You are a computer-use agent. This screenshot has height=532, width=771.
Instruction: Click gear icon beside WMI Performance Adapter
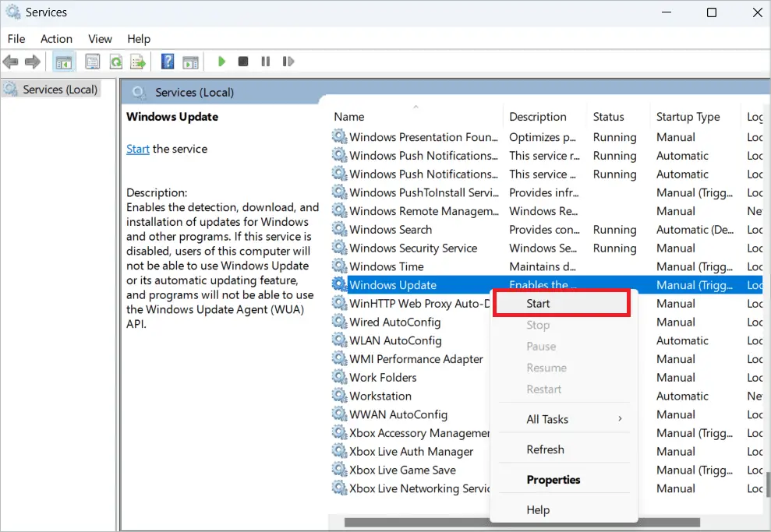339,358
